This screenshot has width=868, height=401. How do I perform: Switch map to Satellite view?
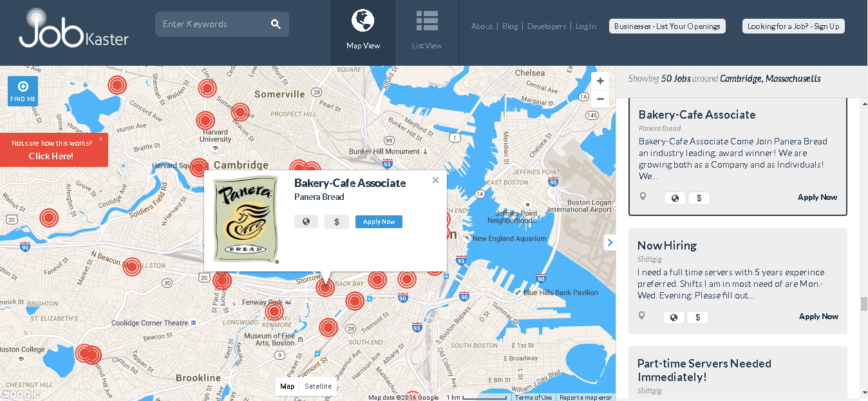pyautogui.click(x=318, y=386)
